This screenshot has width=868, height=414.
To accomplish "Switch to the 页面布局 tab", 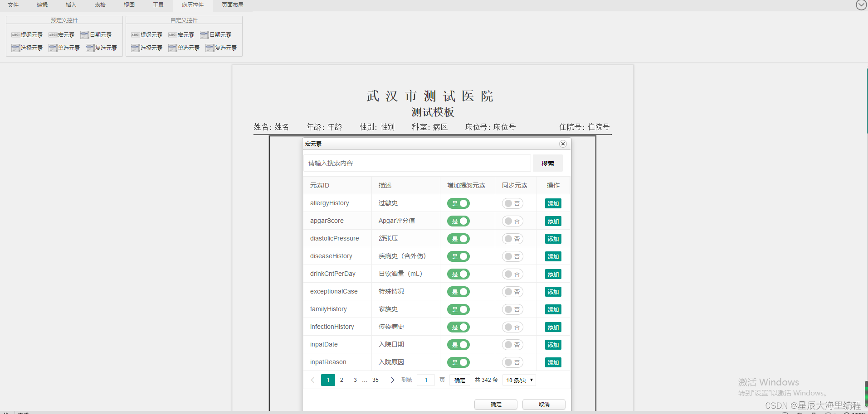I will 233,5.
